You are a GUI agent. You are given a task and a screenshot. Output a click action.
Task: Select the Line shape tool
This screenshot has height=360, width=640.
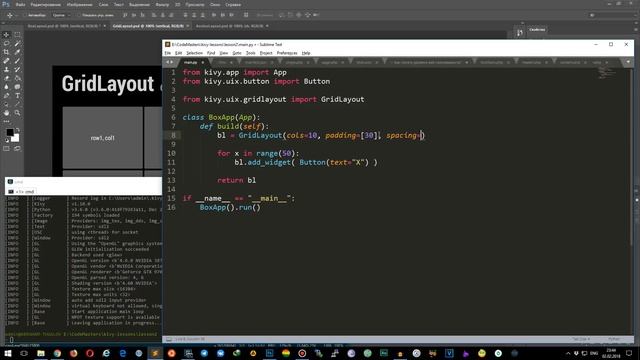17,104
